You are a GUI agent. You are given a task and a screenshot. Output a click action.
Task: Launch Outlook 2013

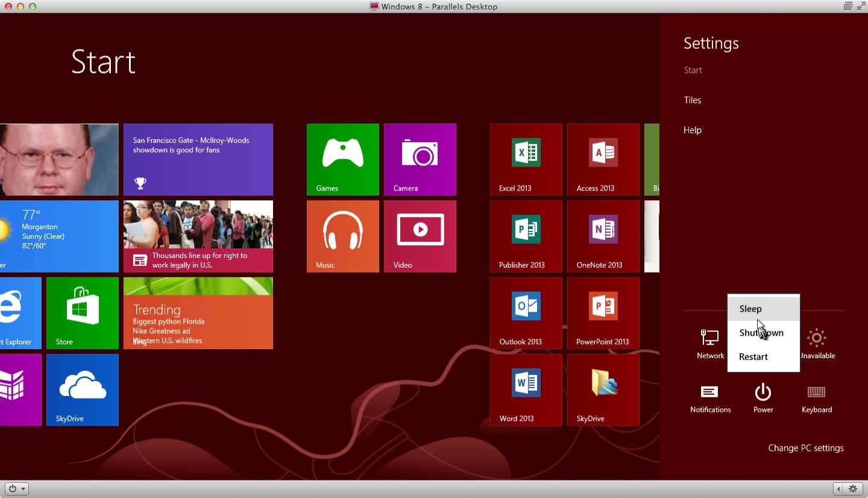point(526,313)
